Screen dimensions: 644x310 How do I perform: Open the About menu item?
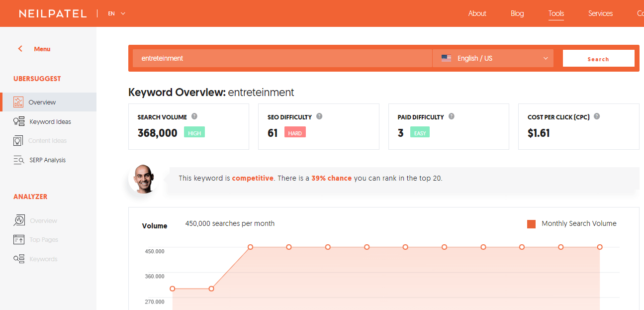point(477,13)
